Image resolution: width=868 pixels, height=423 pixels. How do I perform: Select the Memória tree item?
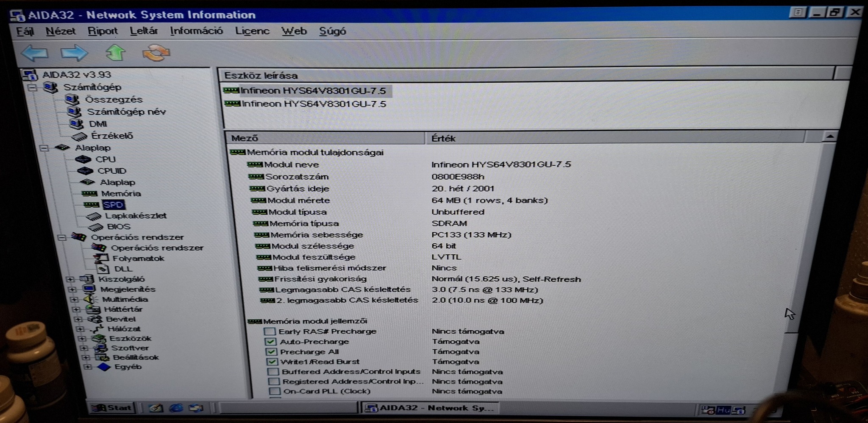[121, 194]
